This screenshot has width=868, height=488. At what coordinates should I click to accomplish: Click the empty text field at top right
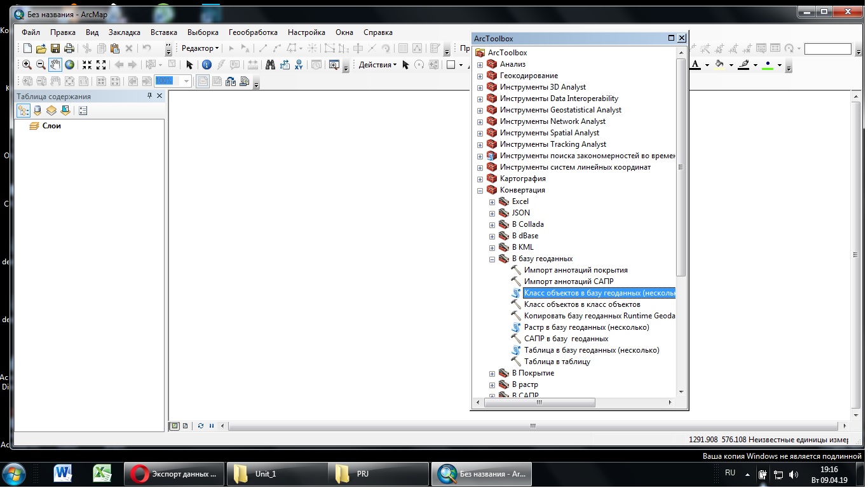click(x=827, y=49)
